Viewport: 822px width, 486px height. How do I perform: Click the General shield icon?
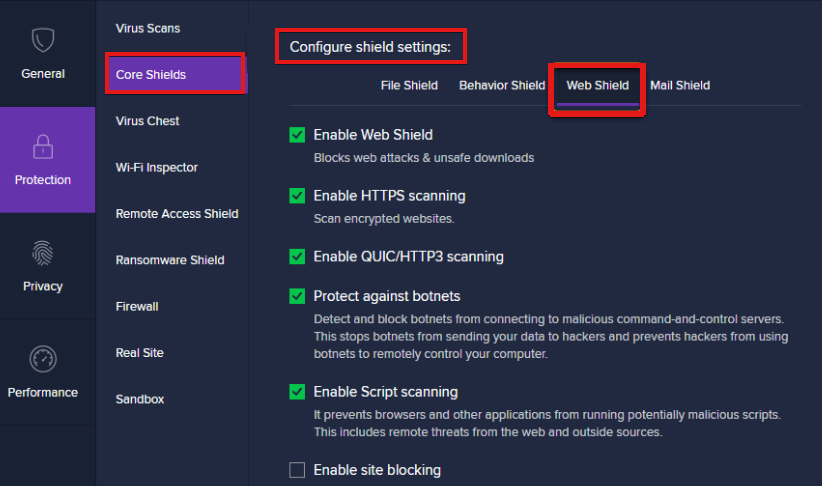tap(43, 40)
